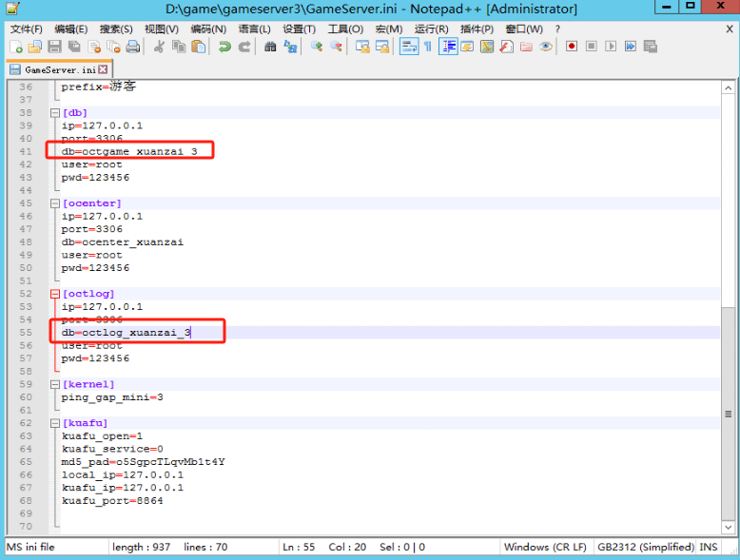
Task: Toggle INS mode in status bar
Action: click(x=708, y=548)
